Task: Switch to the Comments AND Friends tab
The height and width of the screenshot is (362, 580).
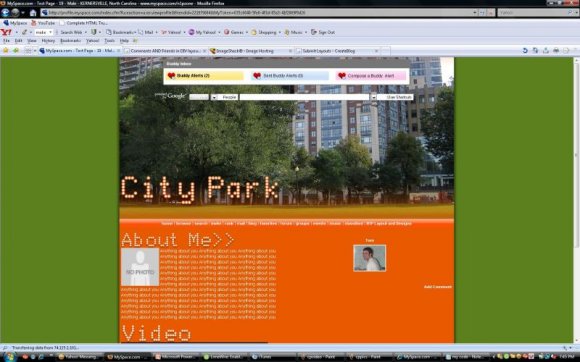Action: (x=165, y=51)
